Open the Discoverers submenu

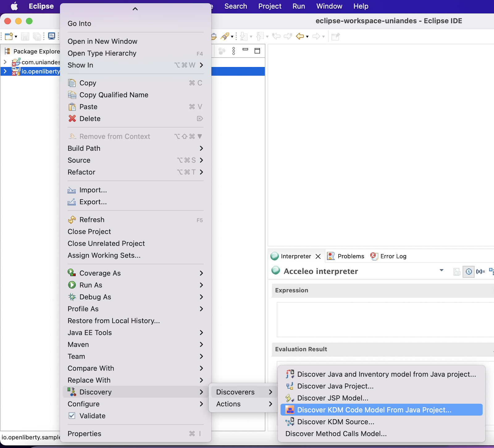(x=244, y=392)
